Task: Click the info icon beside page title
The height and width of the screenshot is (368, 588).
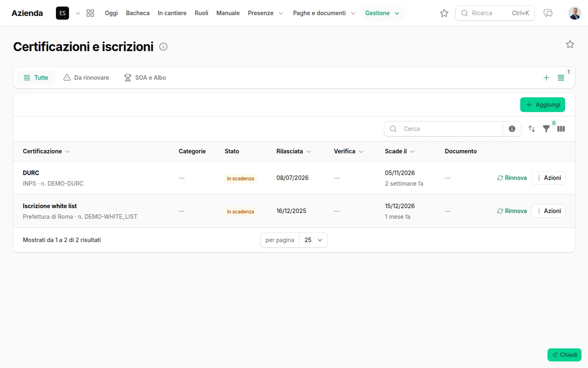Action: 163,47
